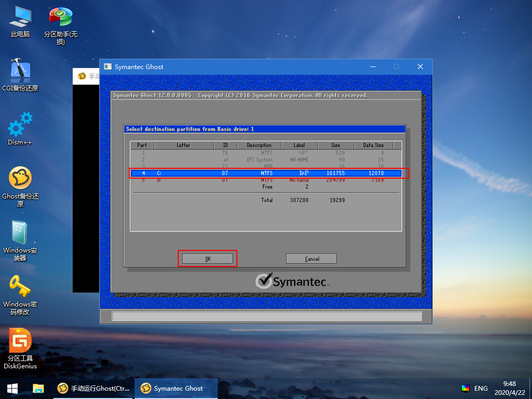
Task: Click the Description column header
Action: pos(259,145)
